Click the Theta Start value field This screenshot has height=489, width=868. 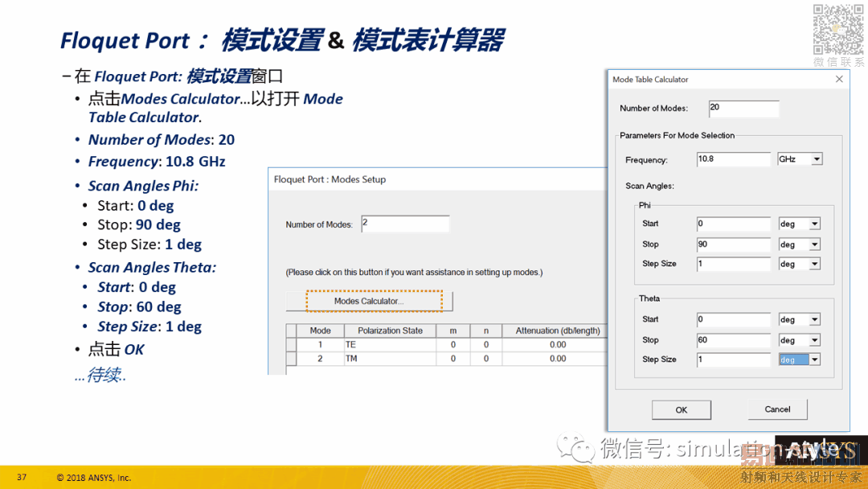(x=733, y=319)
